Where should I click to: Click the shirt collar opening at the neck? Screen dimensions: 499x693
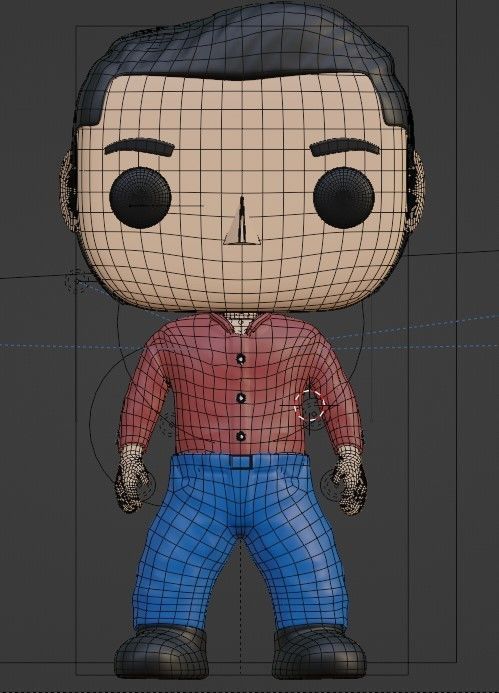click(x=240, y=321)
